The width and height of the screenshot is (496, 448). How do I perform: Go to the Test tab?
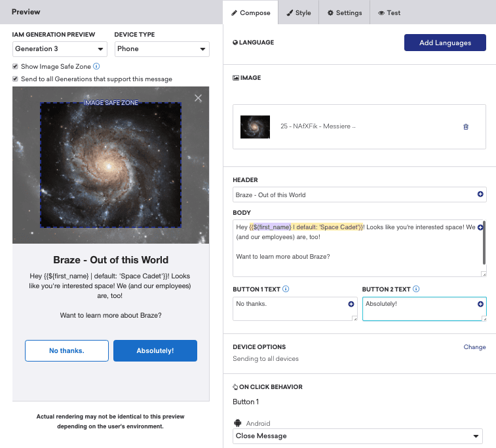[x=389, y=13]
